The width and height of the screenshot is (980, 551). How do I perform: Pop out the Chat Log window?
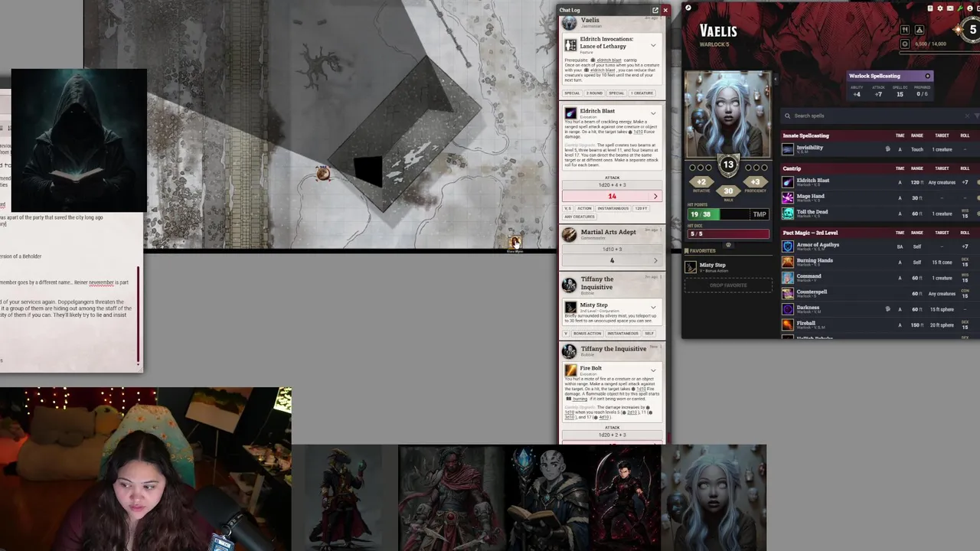coord(655,10)
